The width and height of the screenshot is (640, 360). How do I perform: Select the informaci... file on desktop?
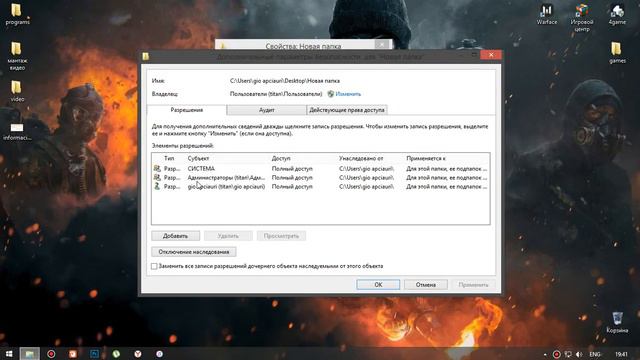coord(17,131)
